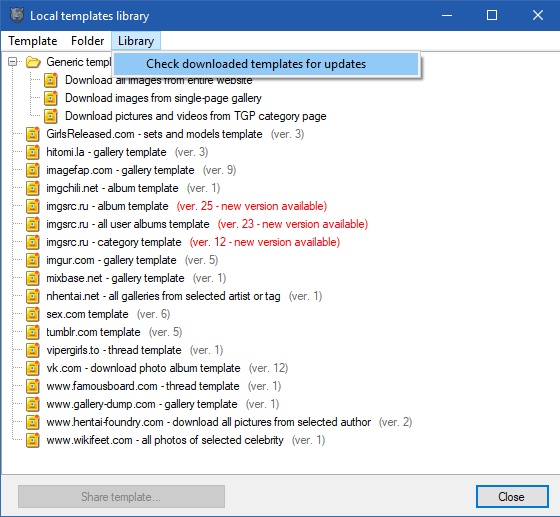Minimize the Local templates library window
560x517 pixels.
coord(447,15)
